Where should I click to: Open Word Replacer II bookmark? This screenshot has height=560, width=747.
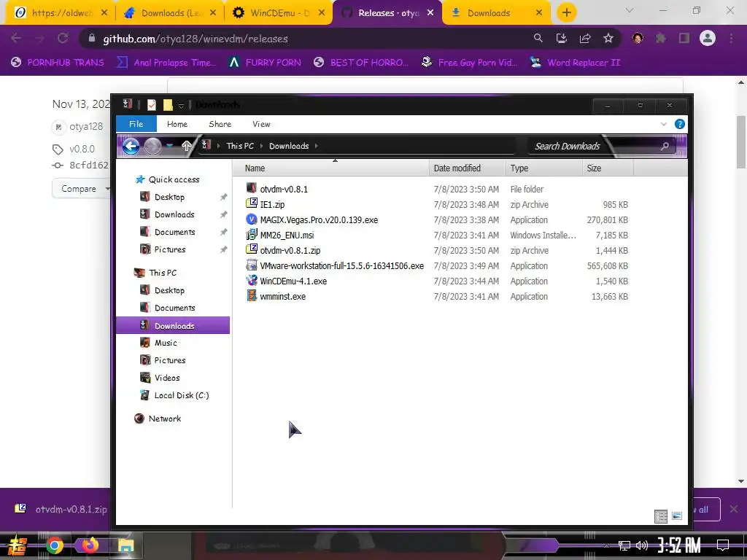tap(576, 63)
